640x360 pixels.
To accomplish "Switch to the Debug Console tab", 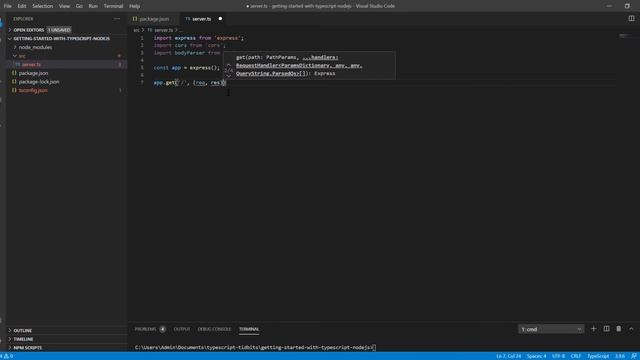I will pos(214,329).
